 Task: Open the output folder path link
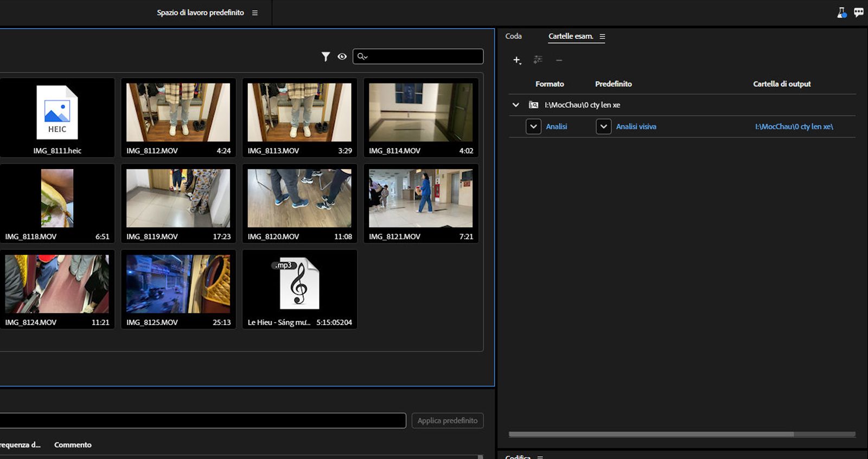794,127
